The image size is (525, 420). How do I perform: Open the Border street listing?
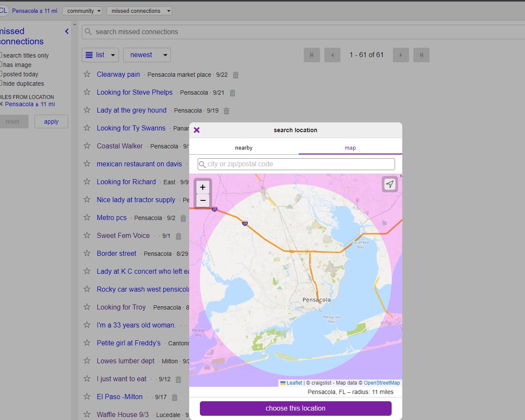116,253
